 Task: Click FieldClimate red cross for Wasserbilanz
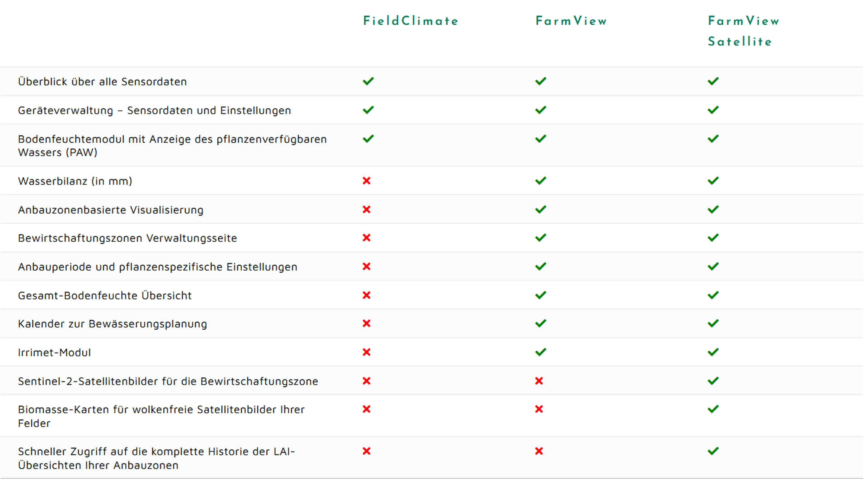tap(367, 181)
